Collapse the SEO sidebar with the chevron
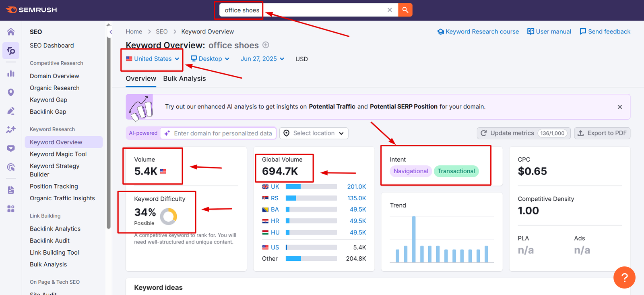 (x=111, y=32)
